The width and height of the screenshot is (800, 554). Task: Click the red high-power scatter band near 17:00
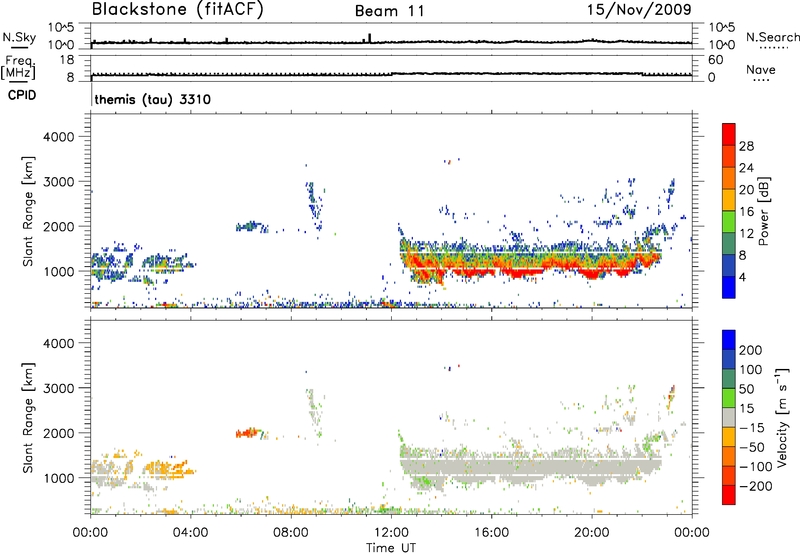520,273
